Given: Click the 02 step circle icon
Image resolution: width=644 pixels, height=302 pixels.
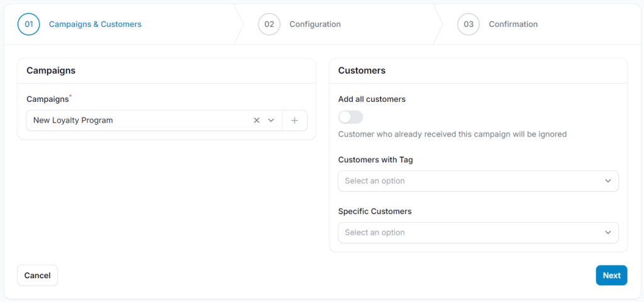Looking at the screenshot, I should [269, 25].
